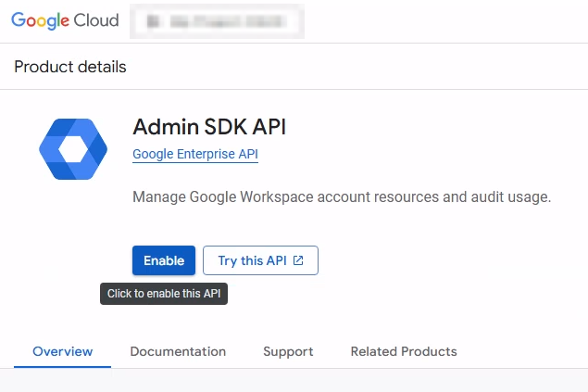Click the external link icon in Try this API
The image size is (588, 392).
[x=298, y=260]
